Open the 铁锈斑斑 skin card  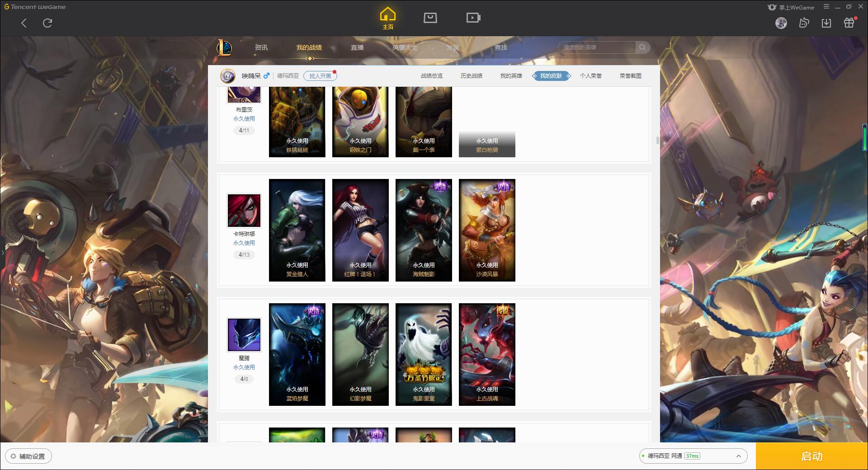tap(297, 122)
